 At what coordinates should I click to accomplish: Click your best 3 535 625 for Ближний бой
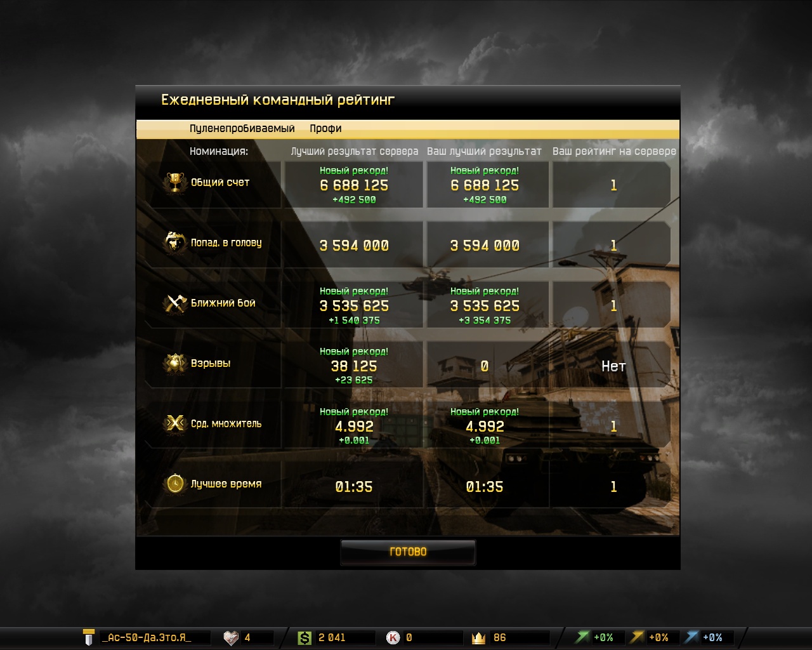[485, 306]
